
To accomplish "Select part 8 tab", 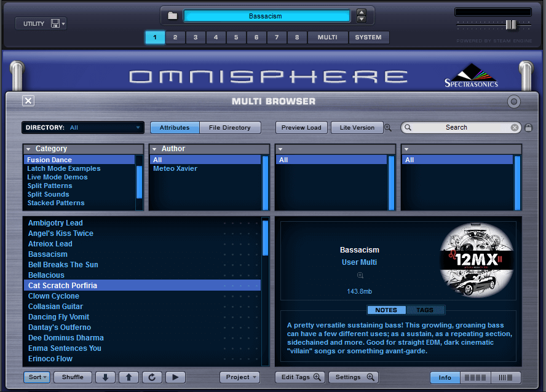I will pos(297,37).
